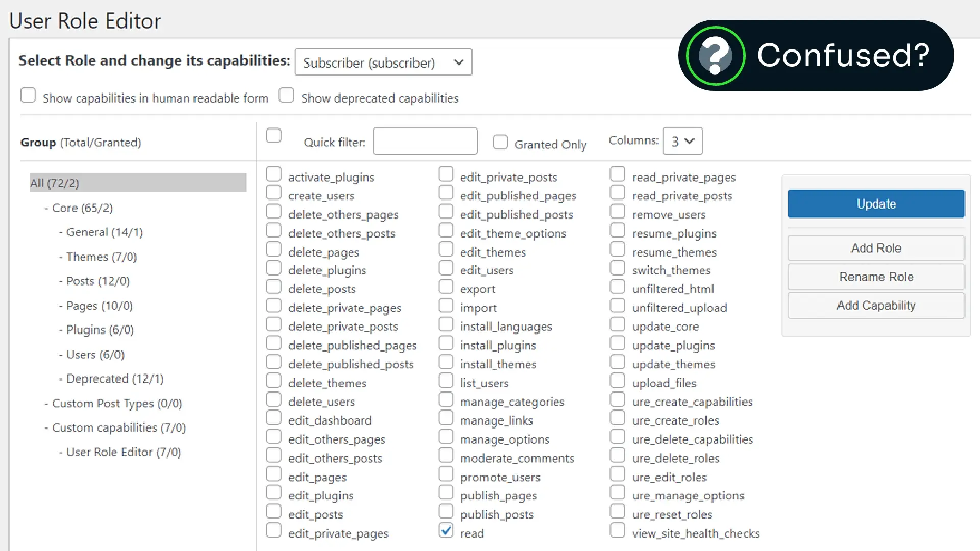Check the install_plugins capability
The image size is (980, 551).
tap(446, 343)
